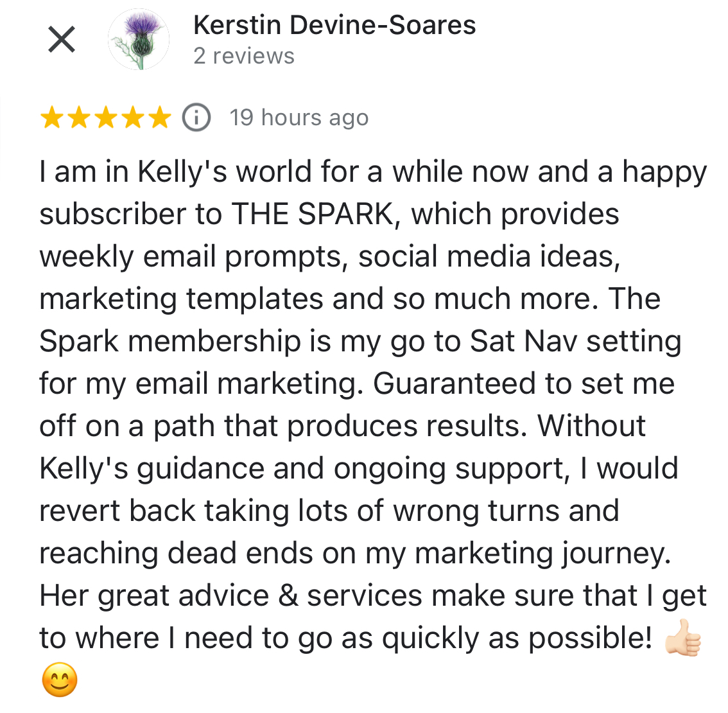Click the "19 hours ago" timestamp
Screen dimensions: 728x713
[x=299, y=118]
